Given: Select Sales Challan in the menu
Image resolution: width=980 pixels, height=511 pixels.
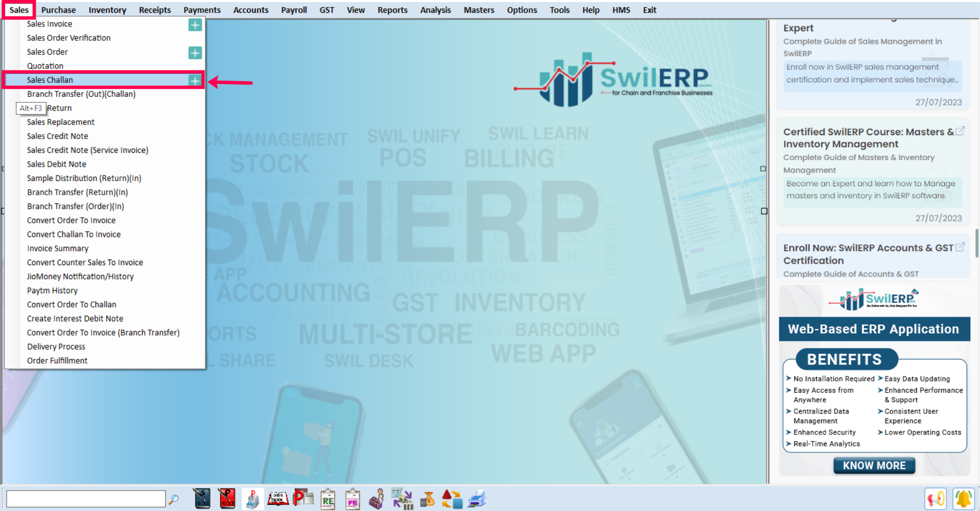Looking at the screenshot, I should point(104,80).
